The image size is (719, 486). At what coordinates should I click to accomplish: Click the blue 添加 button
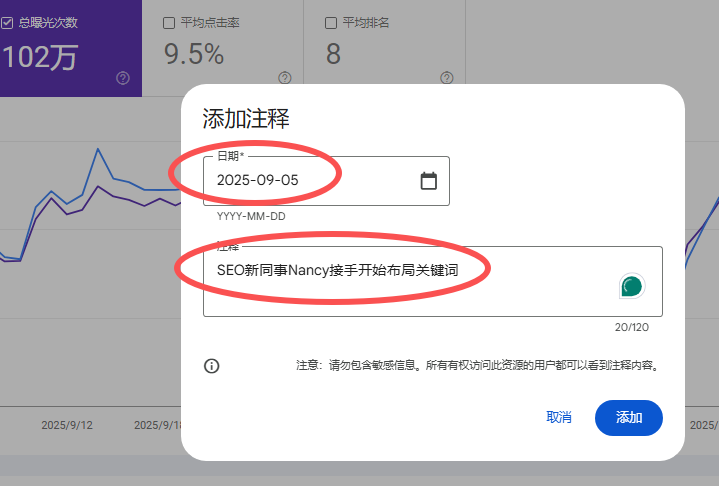[629, 418]
